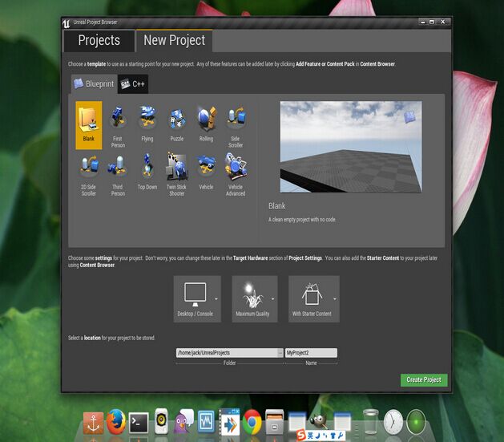This screenshot has width=504, height=442.
Task: Click the project folder path field
Action: [x=227, y=353]
